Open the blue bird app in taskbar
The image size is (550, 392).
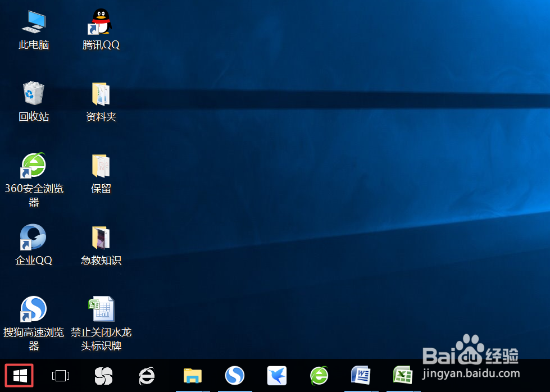pos(277,376)
